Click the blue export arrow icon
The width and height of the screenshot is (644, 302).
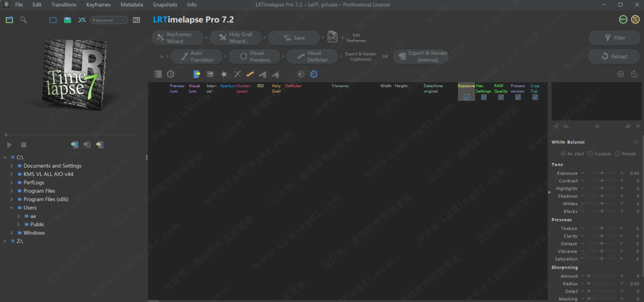point(196,74)
